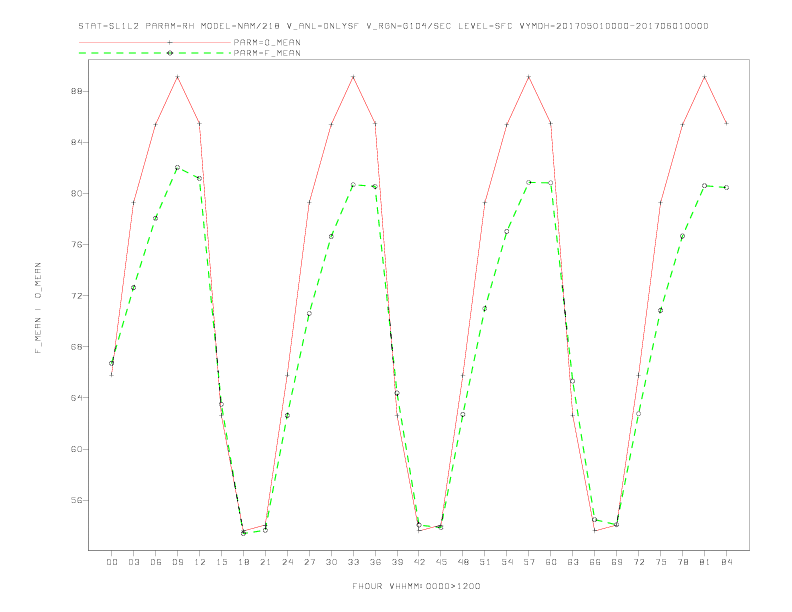Image resolution: width=792 pixels, height=612 pixels.
Task: Click the x-axis tick label 75
Action: click(661, 562)
